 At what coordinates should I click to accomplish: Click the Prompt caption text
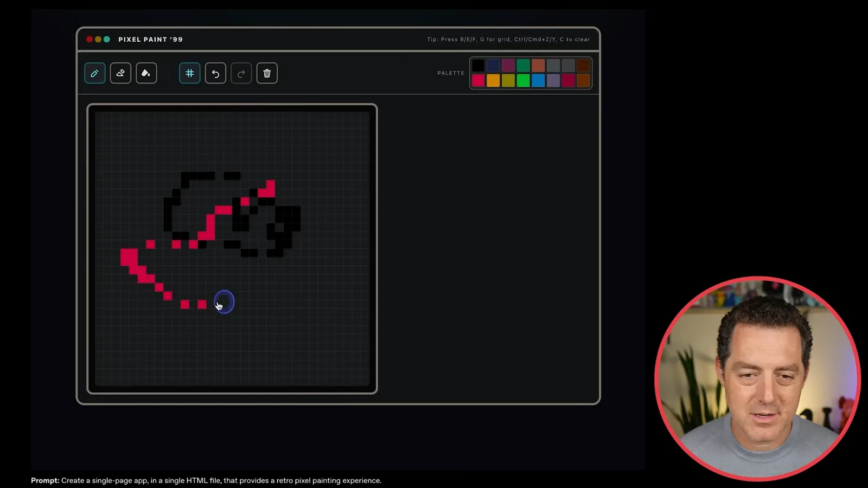click(206, 480)
